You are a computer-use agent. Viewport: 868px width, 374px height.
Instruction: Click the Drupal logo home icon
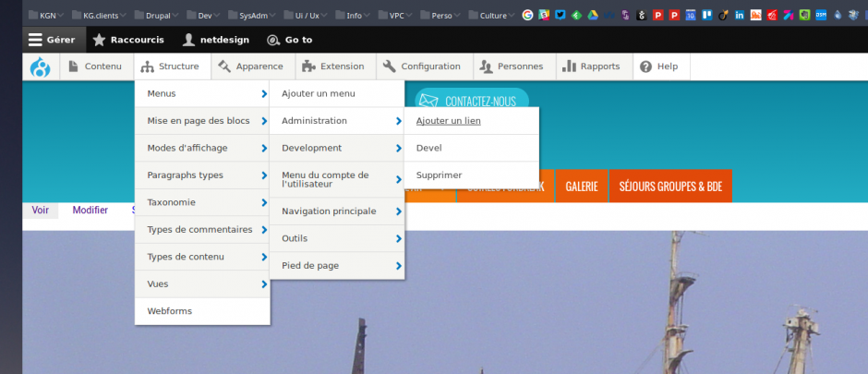point(41,66)
